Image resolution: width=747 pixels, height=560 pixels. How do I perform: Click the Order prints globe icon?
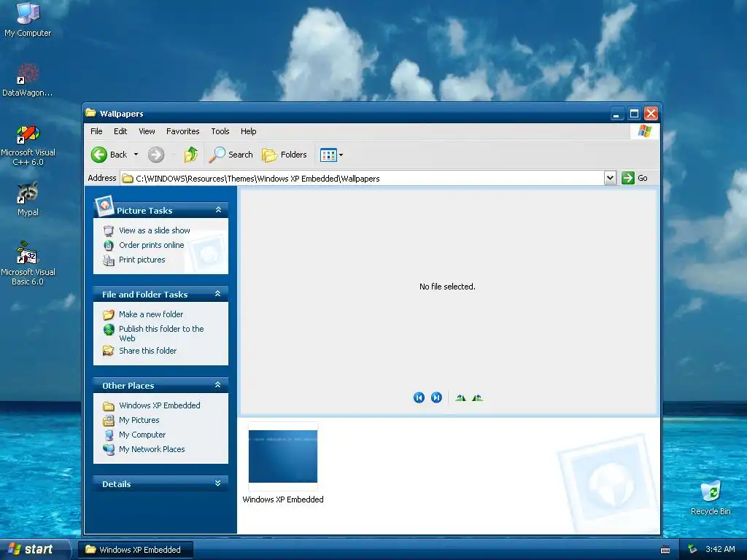(109, 245)
